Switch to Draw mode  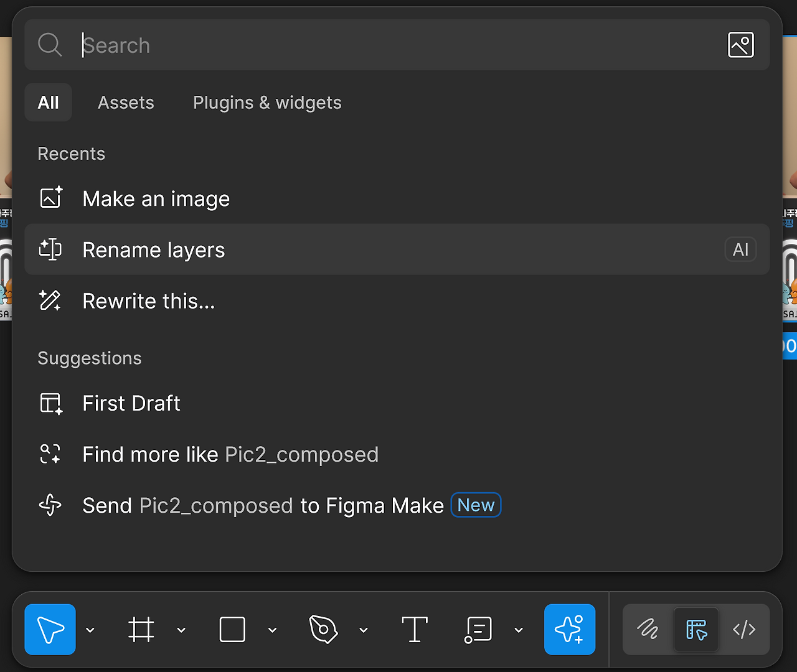pos(648,630)
